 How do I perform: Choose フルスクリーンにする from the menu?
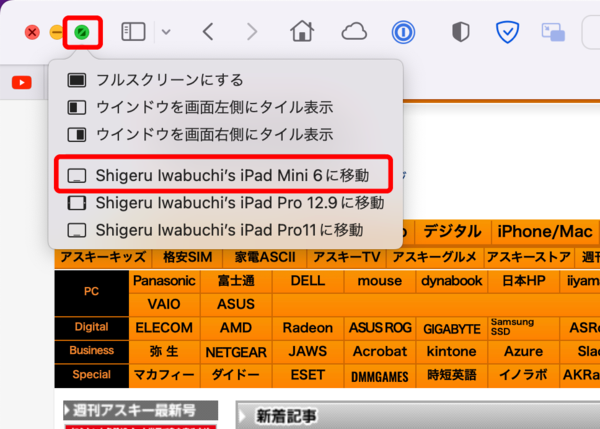226,80
